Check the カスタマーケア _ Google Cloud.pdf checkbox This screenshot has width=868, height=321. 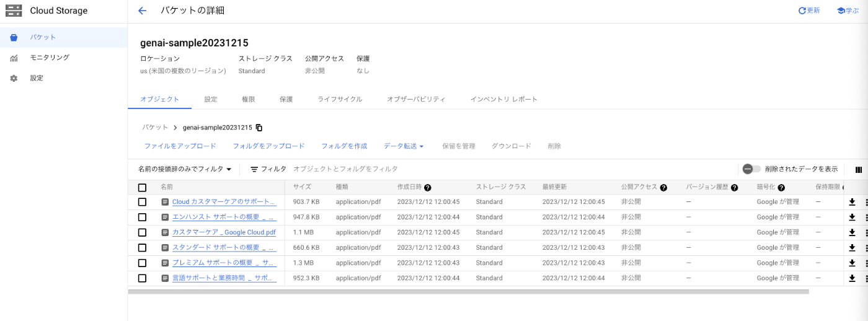coord(142,232)
